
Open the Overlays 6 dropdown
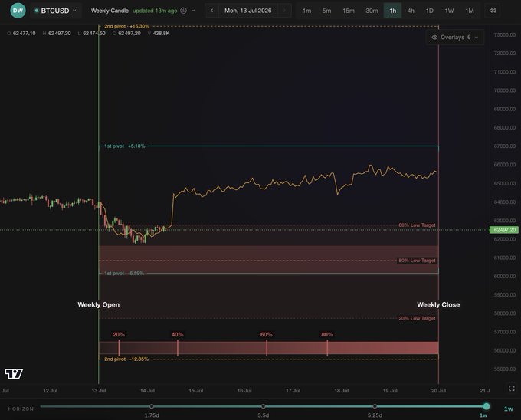[455, 38]
